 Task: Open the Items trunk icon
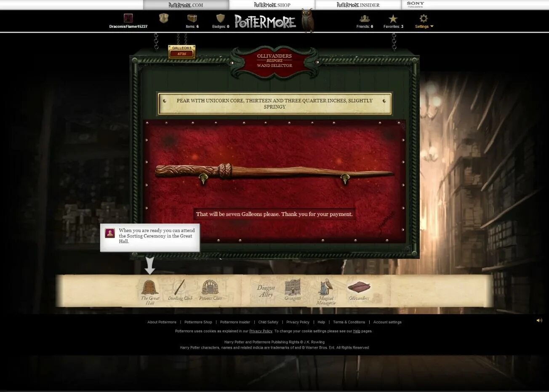click(192, 18)
